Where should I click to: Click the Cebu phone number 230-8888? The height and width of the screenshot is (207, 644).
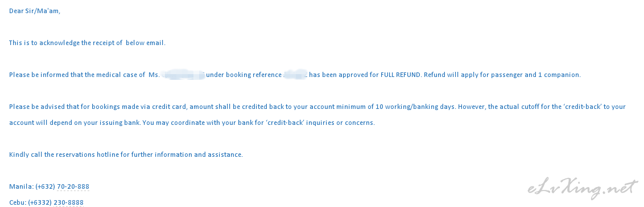click(x=68, y=202)
